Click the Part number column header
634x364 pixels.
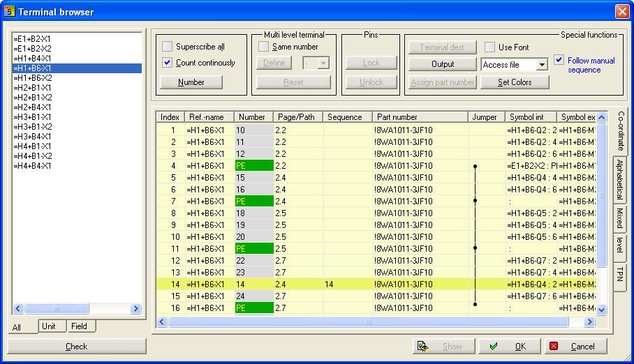(x=420, y=117)
